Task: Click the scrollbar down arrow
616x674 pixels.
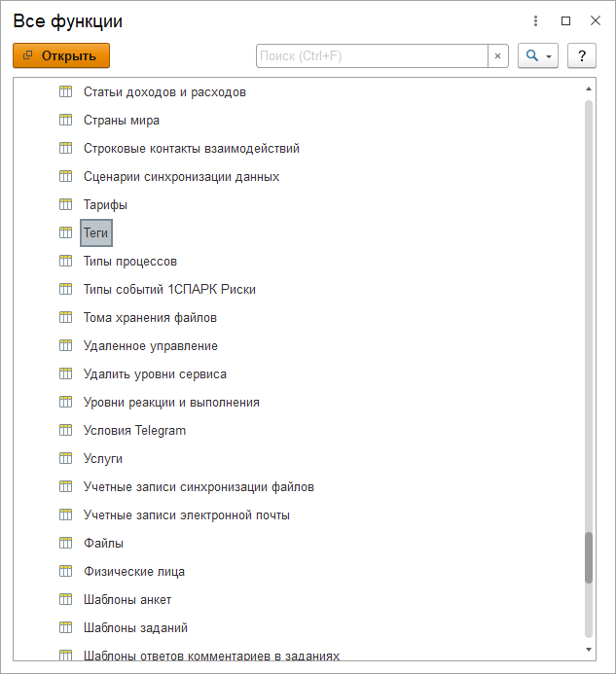Action: tap(588, 648)
